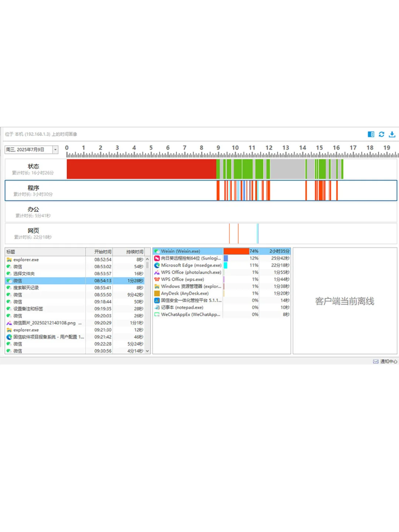Click the large red block in 状态 timeline
399x532 pixels.
(141, 169)
